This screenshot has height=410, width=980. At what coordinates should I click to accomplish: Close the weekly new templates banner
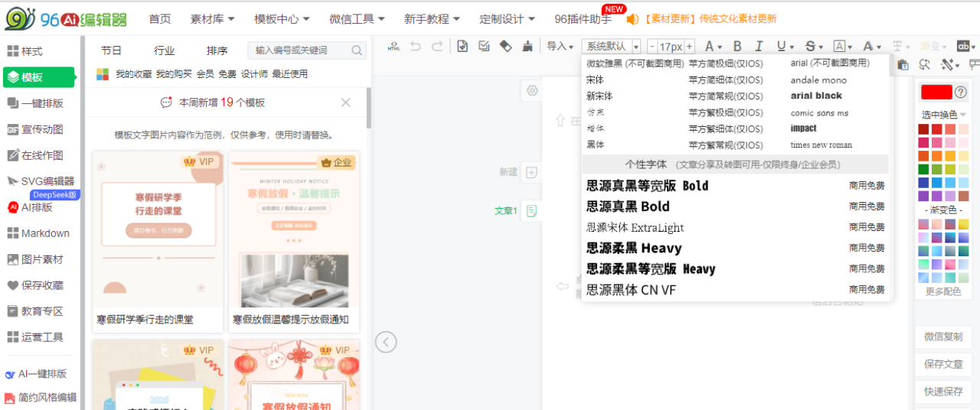pos(345,102)
